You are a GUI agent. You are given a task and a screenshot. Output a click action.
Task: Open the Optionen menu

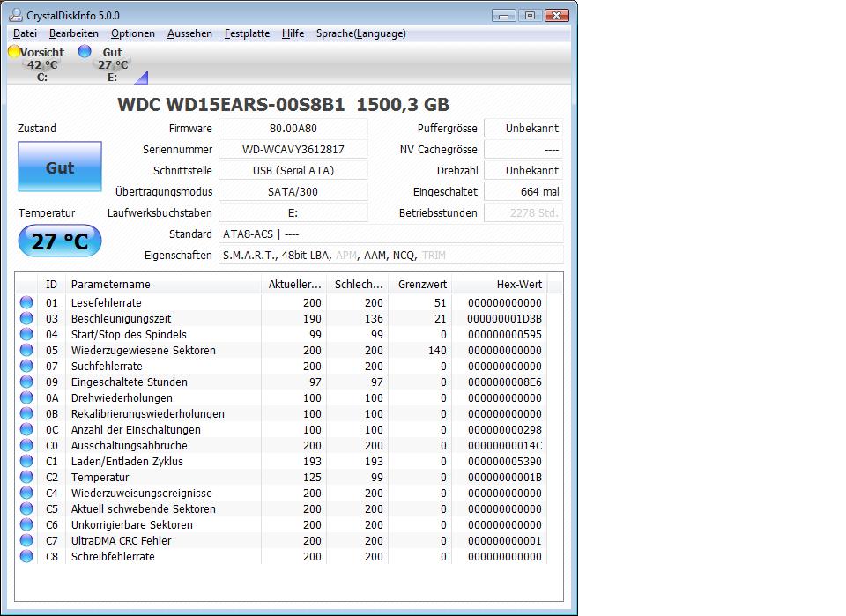(x=133, y=33)
